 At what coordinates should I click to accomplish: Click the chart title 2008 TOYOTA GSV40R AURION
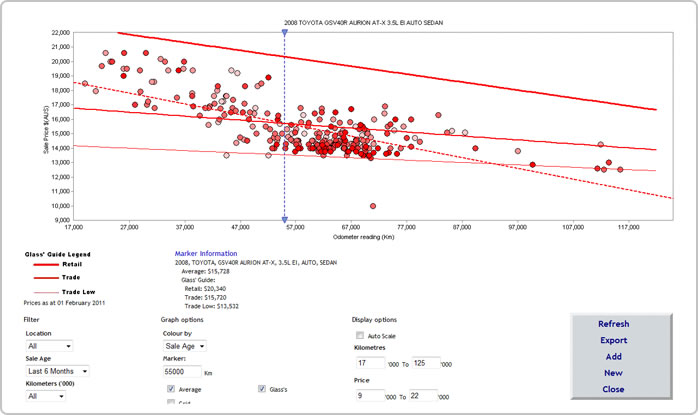[364, 23]
